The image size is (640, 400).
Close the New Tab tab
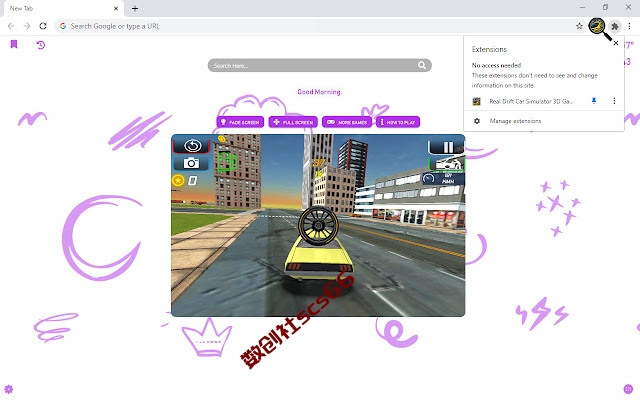[116, 8]
